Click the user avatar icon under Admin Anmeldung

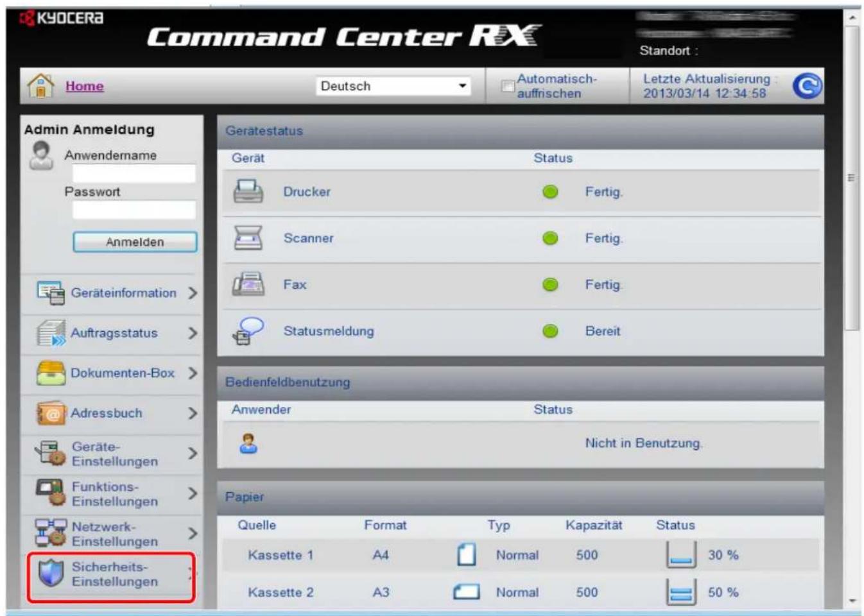pos(41,155)
